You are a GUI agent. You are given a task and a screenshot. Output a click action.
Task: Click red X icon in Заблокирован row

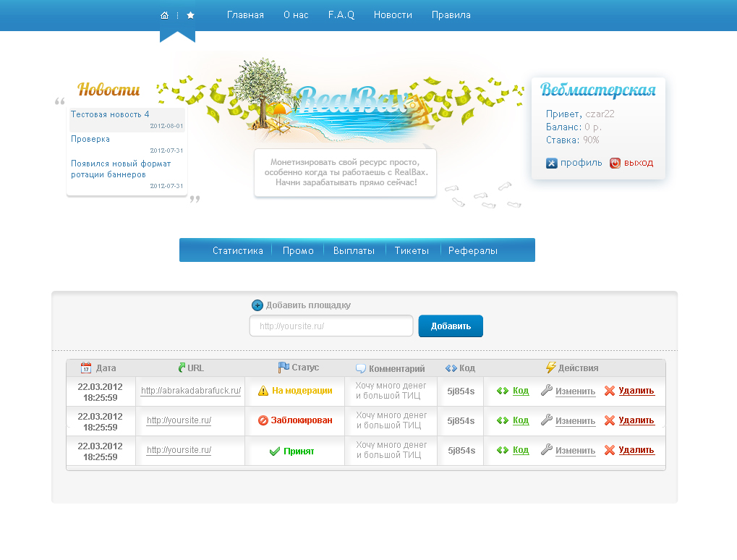coord(610,420)
